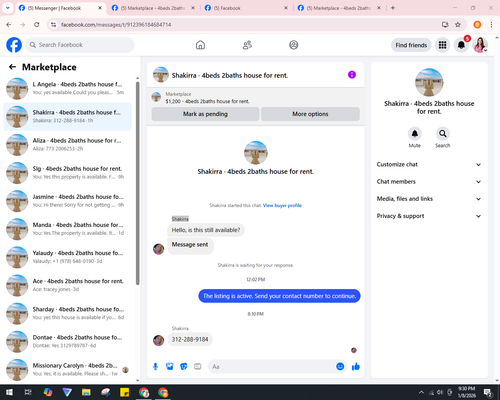Mute the Shakirra conversation
Screen dimensions: 500x400
415,134
